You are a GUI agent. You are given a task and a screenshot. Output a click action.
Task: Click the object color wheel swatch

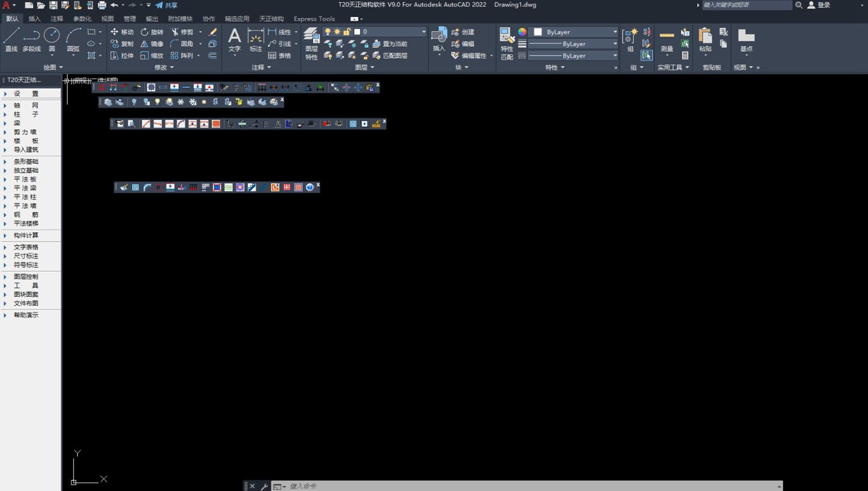click(522, 32)
